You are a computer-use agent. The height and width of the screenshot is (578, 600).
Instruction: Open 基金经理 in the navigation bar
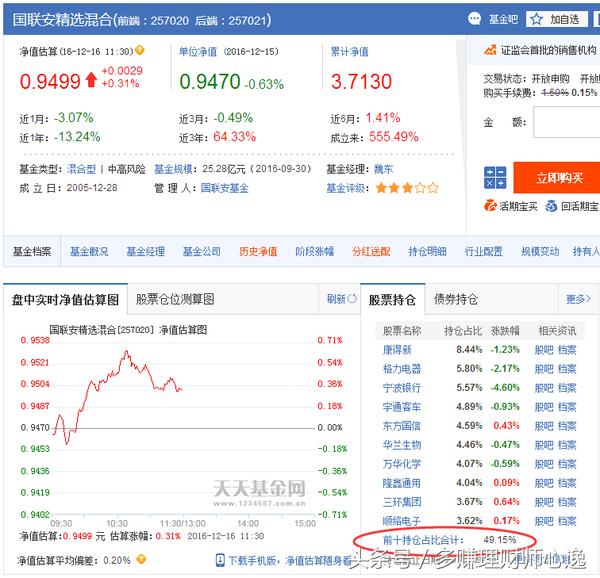[145, 251]
